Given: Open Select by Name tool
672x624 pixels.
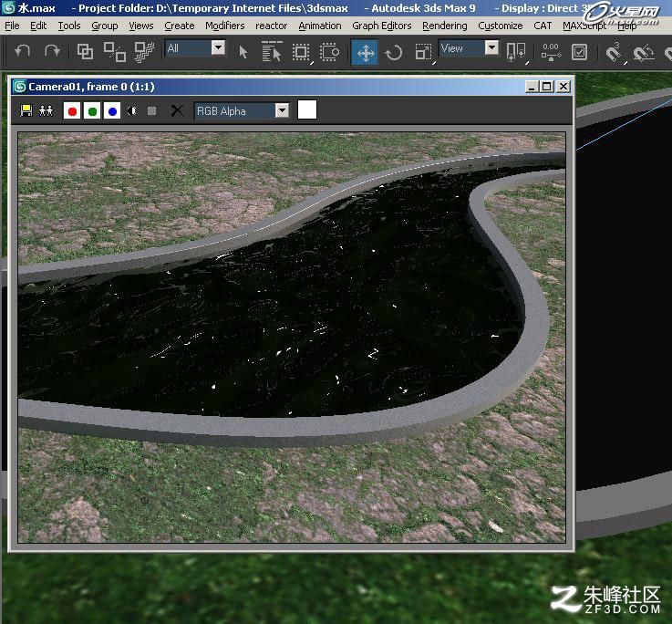Looking at the screenshot, I should click(272, 52).
